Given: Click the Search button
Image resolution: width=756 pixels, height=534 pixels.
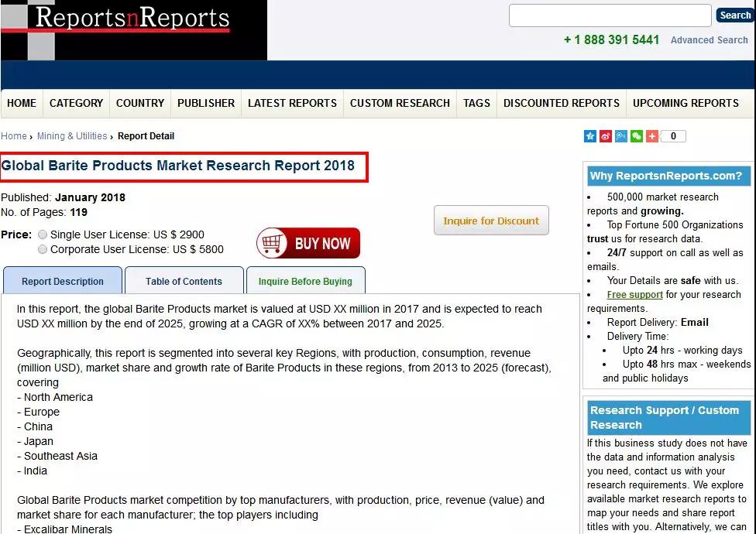Looking at the screenshot, I should tap(735, 15).
